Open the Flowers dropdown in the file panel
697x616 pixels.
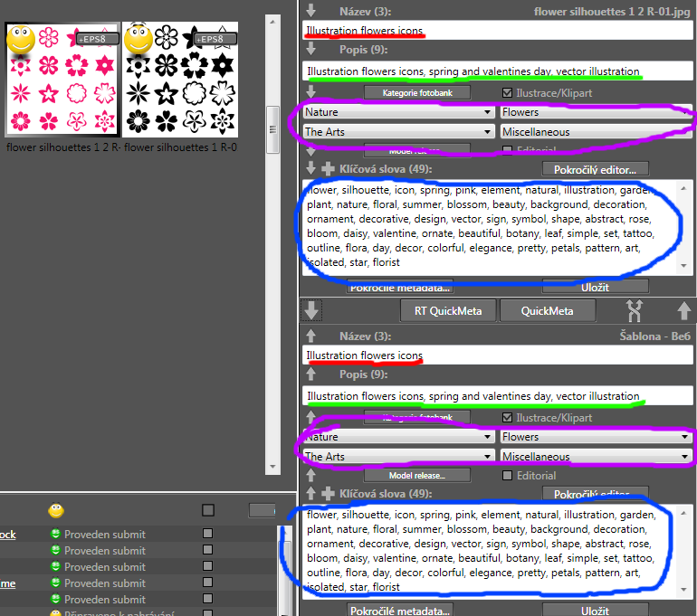597,112
